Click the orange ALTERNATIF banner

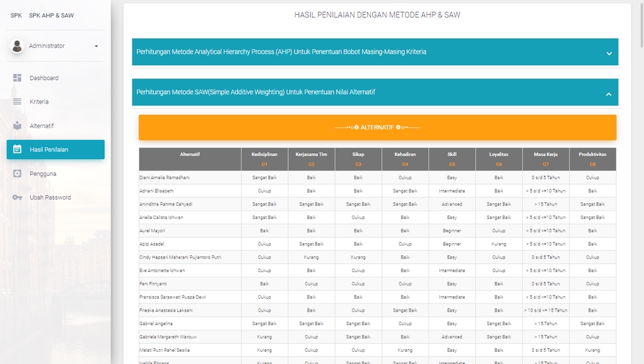click(x=378, y=128)
